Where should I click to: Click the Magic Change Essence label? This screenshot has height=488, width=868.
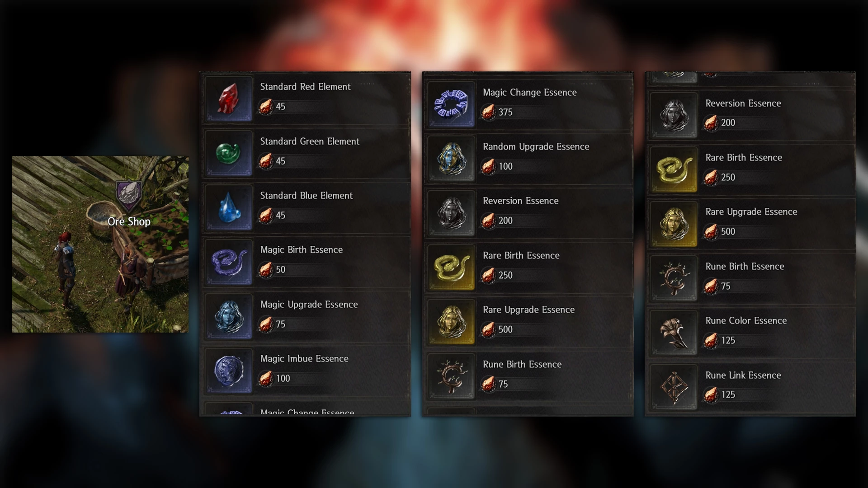tap(529, 93)
